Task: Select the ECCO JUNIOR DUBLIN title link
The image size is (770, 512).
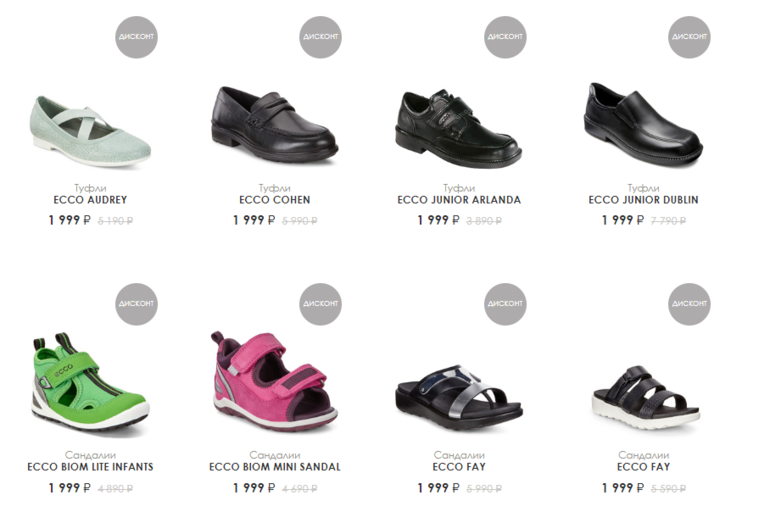Action: tap(643, 200)
